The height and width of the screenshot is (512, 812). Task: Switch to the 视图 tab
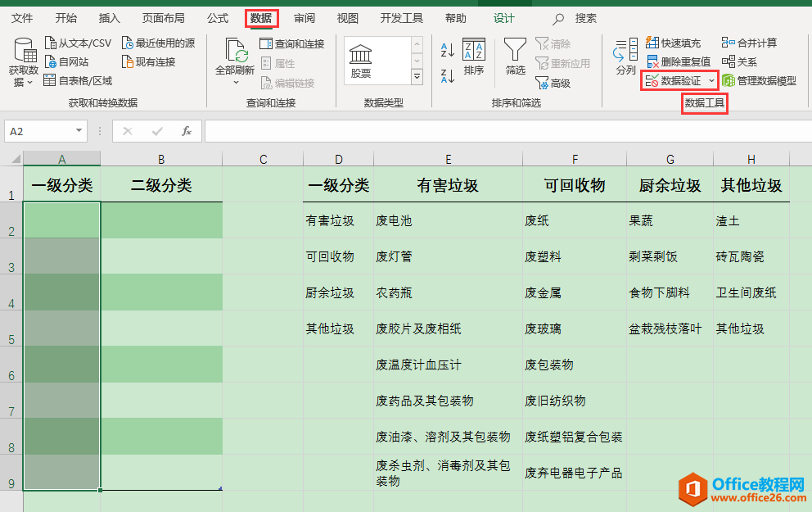point(348,19)
